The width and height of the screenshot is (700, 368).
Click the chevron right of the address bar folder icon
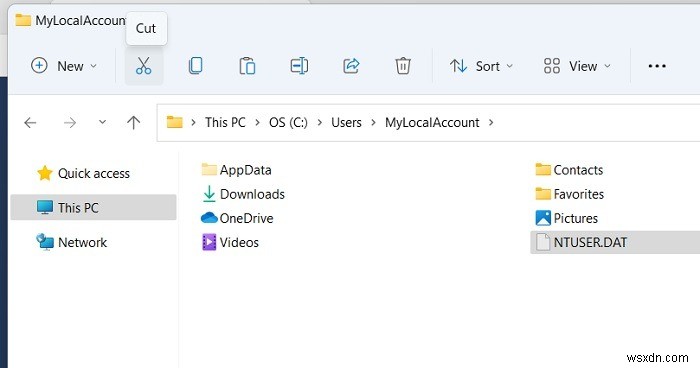[x=193, y=122]
